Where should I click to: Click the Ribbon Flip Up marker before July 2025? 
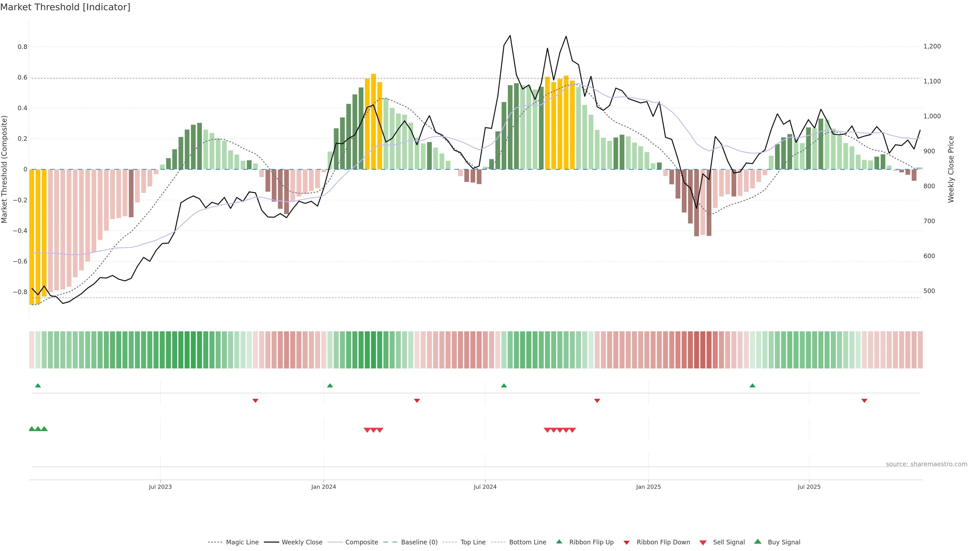click(752, 386)
